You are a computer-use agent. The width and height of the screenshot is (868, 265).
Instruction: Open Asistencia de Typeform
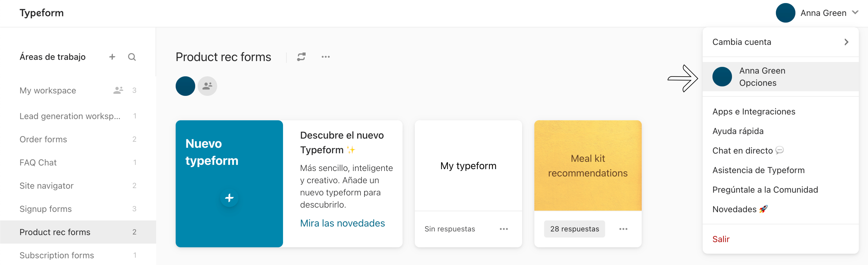coord(758,170)
